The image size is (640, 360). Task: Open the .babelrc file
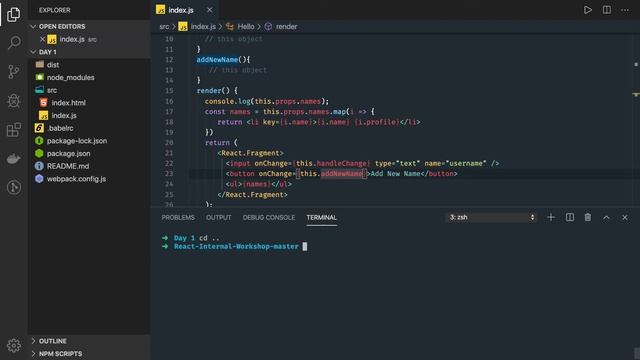[60, 128]
